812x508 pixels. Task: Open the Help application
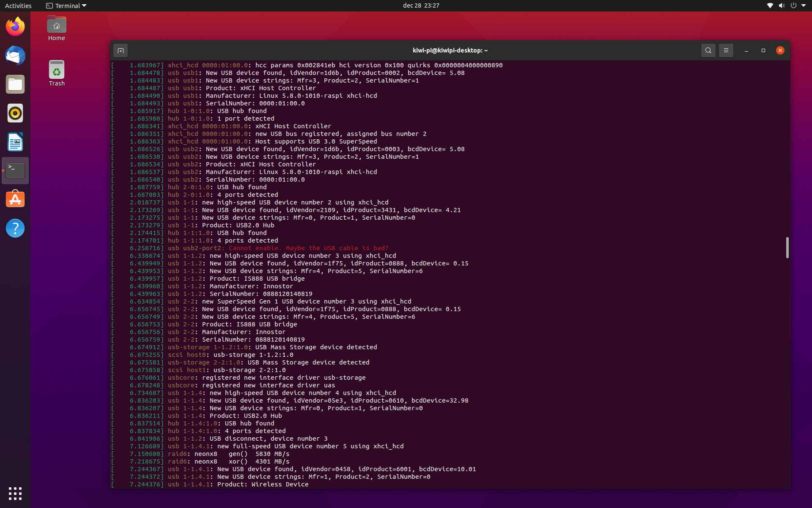click(x=15, y=228)
